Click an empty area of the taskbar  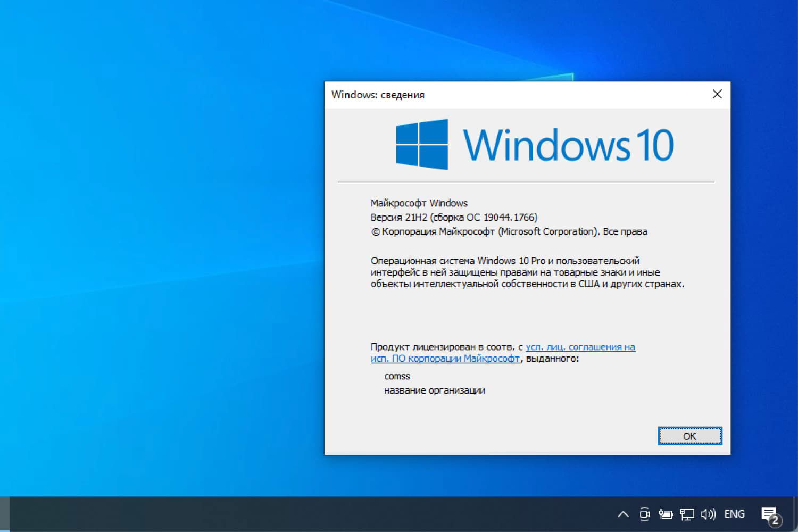coord(319,513)
